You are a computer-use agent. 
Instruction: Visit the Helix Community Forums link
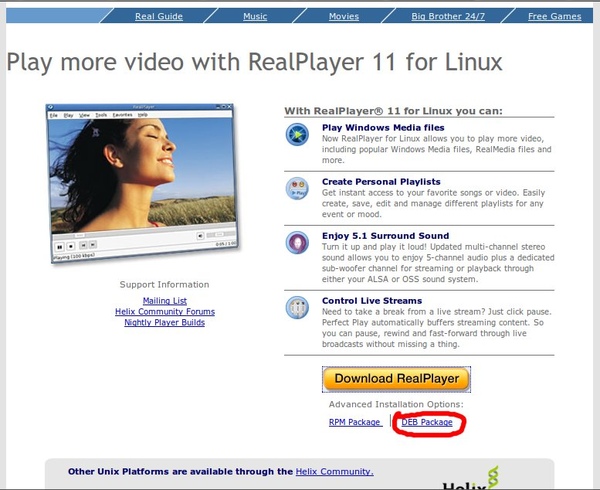point(165,311)
